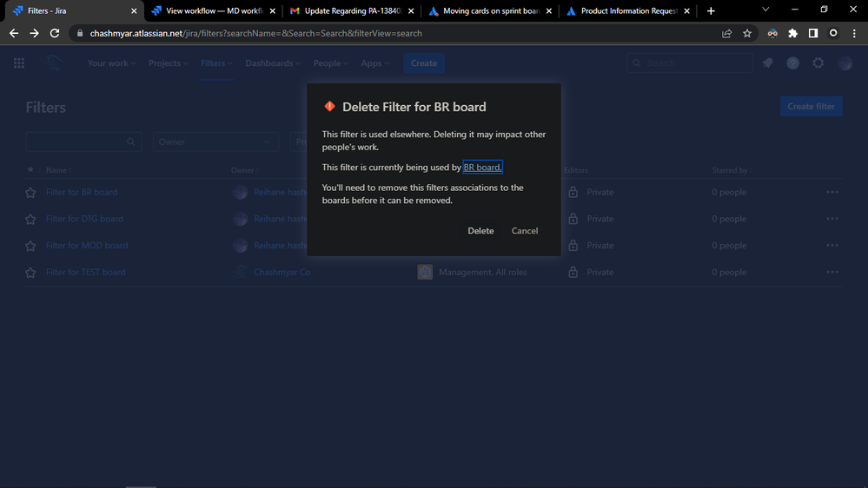
Task: Click the filter name search field
Action: point(83,142)
